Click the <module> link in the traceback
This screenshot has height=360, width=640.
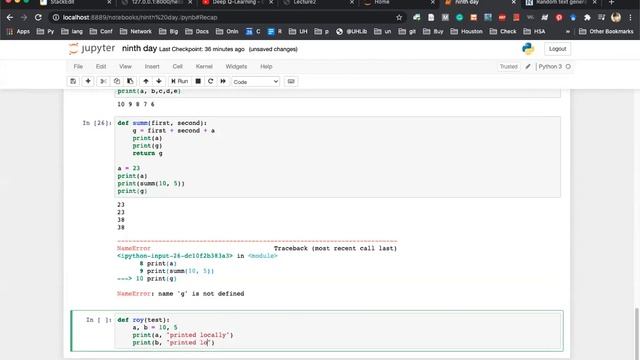(x=262, y=256)
